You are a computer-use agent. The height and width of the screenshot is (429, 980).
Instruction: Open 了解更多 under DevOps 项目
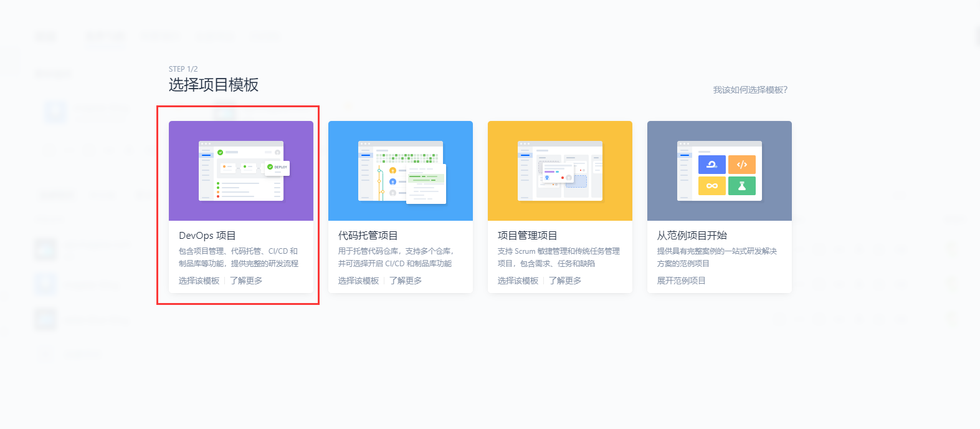coord(246,281)
